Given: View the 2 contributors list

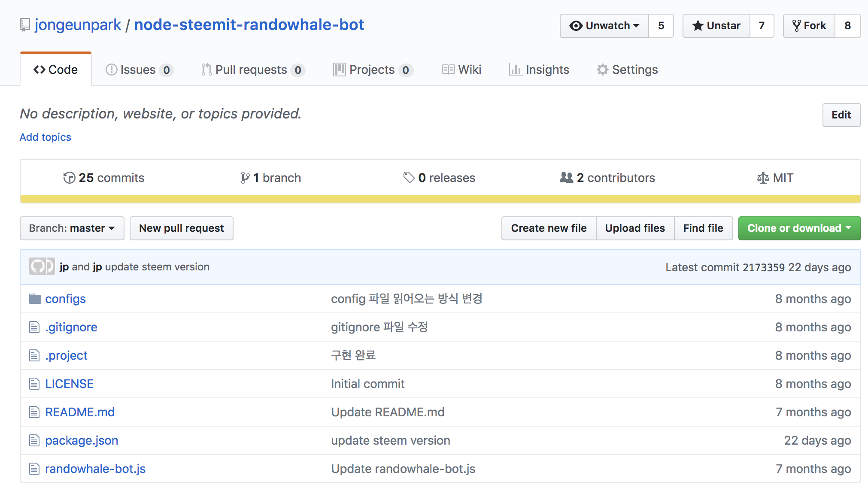Looking at the screenshot, I should (607, 178).
